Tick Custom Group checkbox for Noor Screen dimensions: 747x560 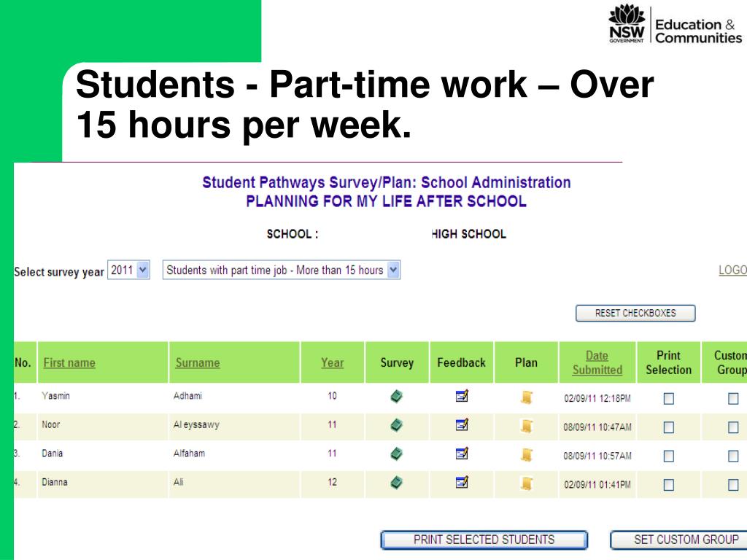733,427
